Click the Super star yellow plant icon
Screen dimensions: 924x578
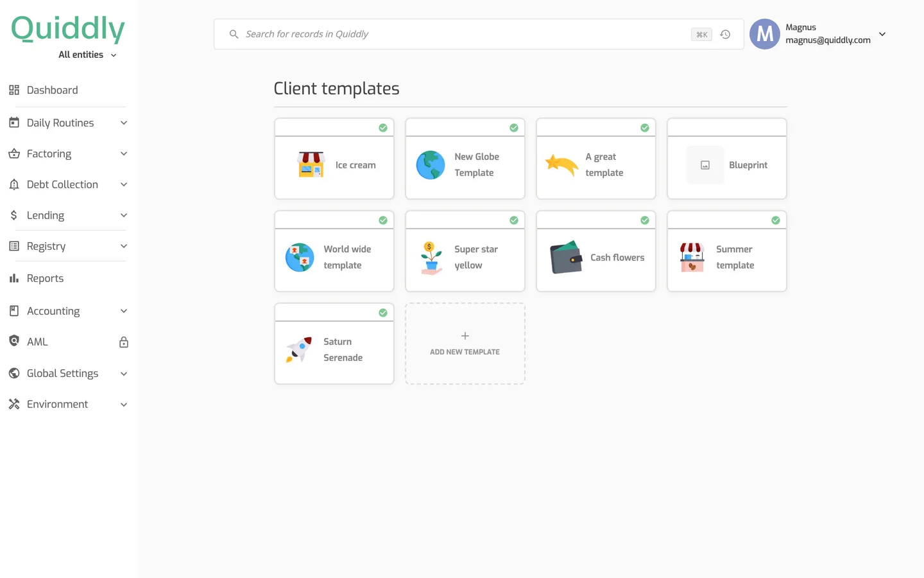tap(432, 258)
